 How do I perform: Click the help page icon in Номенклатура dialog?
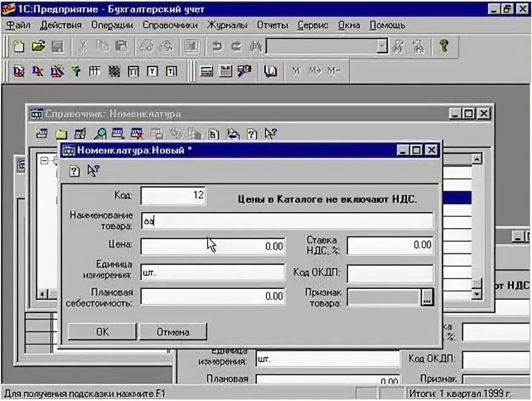[x=74, y=171]
